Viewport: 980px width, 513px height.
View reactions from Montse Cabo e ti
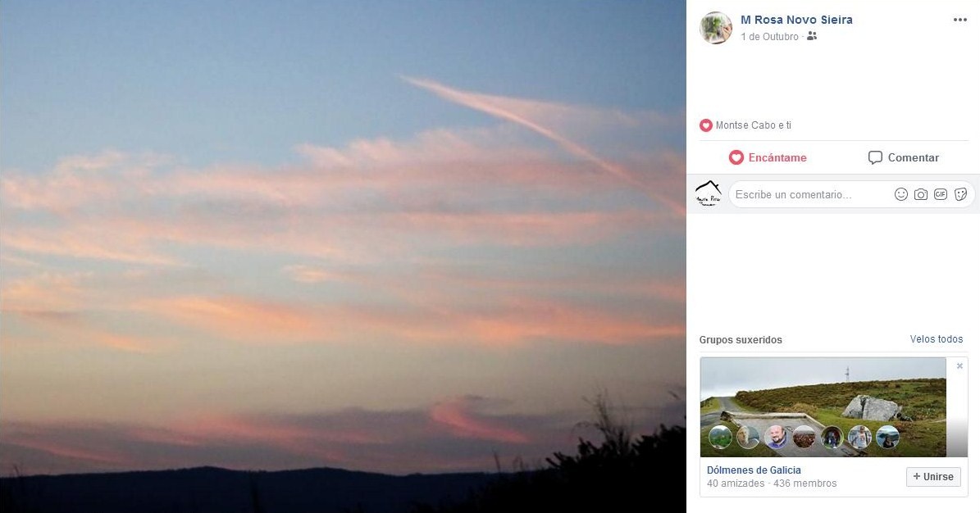[753, 125]
